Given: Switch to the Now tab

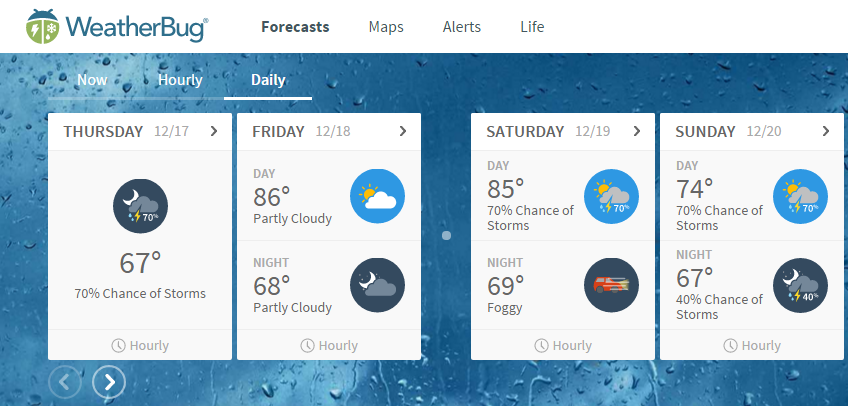Looking at the screenshot, I should point(92,80).
